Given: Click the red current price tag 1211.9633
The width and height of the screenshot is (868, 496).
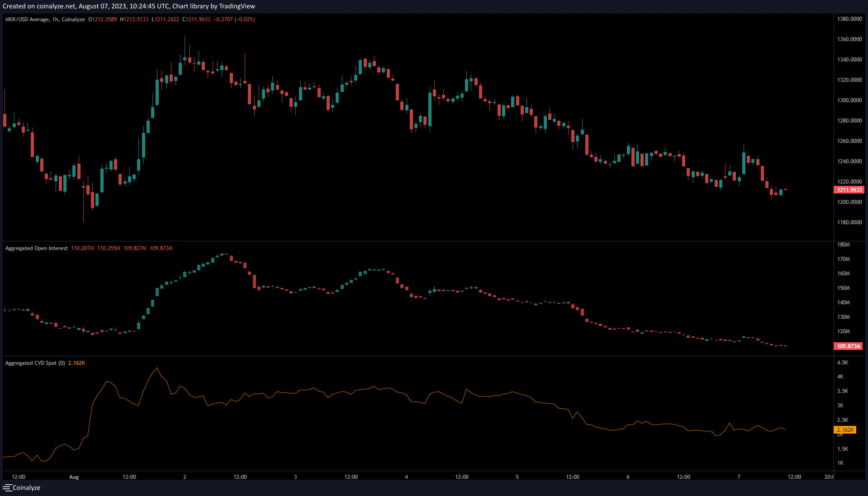Looking at the screenshot, I should click(x=849, y=190).
